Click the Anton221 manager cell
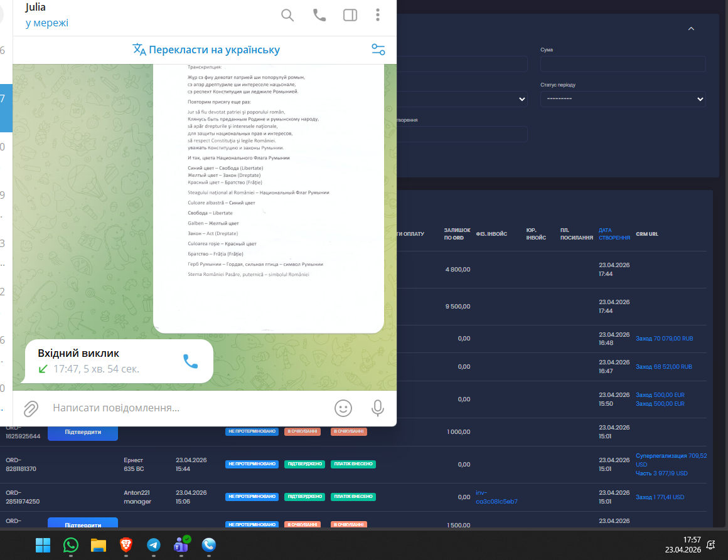 137,497
